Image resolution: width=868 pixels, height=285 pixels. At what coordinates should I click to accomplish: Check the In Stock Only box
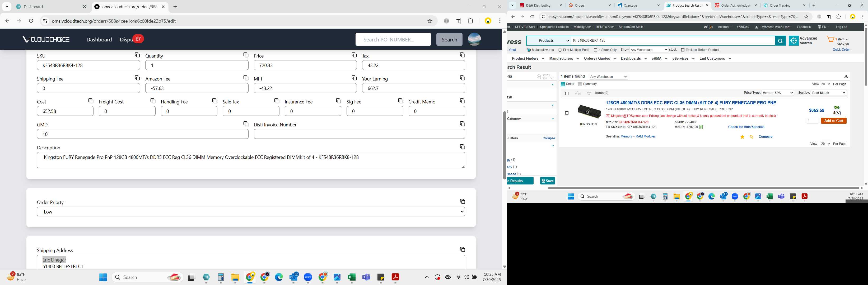[596, 50]
